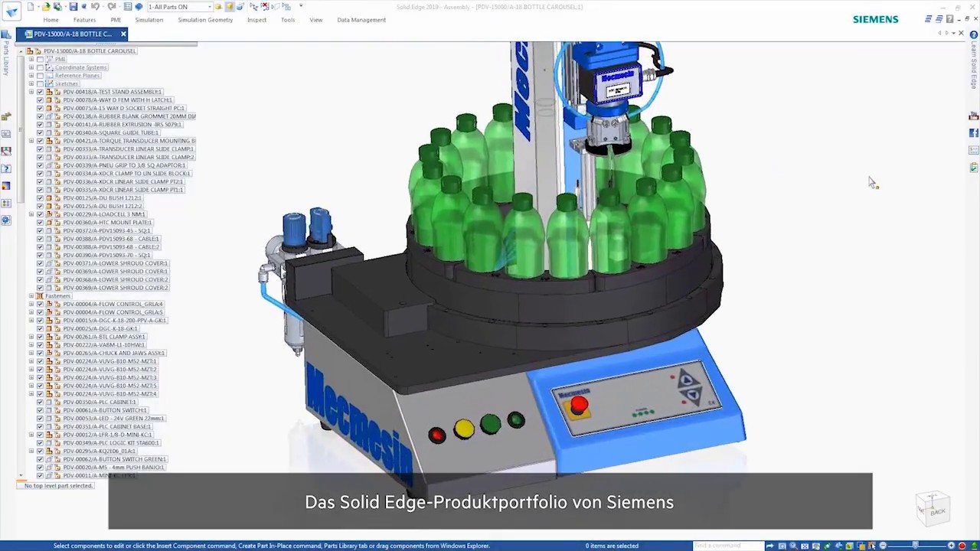Expand the Coordinate Systems node
The image size is (980, 551).
[x=31, y=67]
